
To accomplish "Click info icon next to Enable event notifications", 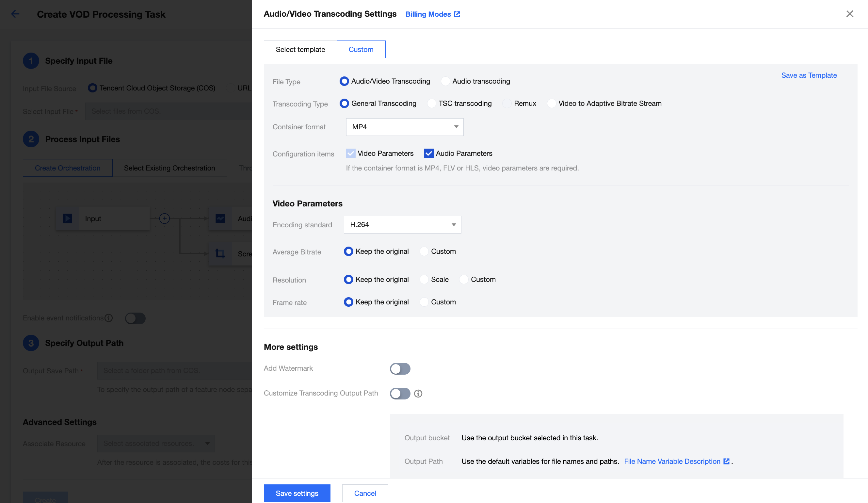I will (108, 318).
